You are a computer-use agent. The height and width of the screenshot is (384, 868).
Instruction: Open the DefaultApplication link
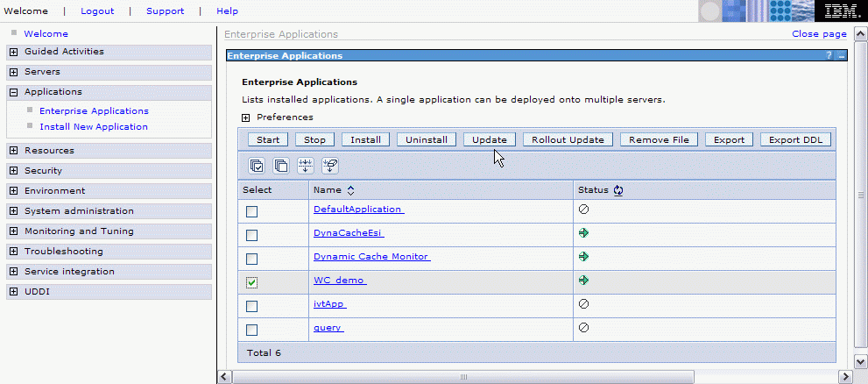coord(359,210)
